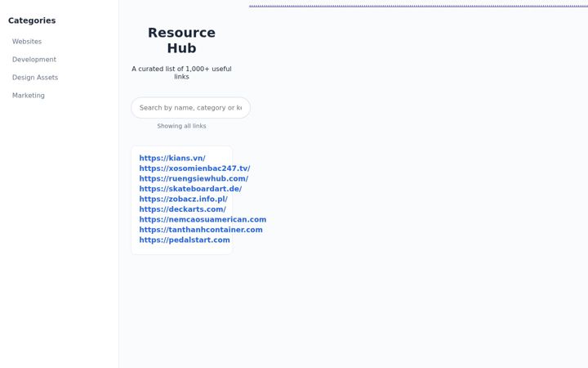The image size is (588, 368).
Task: Open the https://kians.vn/ link
Action: (x=172, y=158)
